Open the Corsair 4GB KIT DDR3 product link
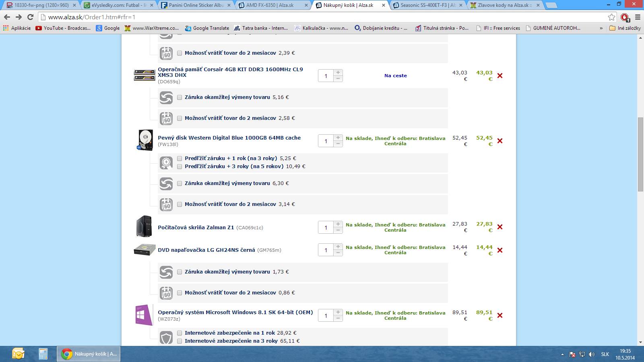The image size is (644, 362). click(230, 72)
